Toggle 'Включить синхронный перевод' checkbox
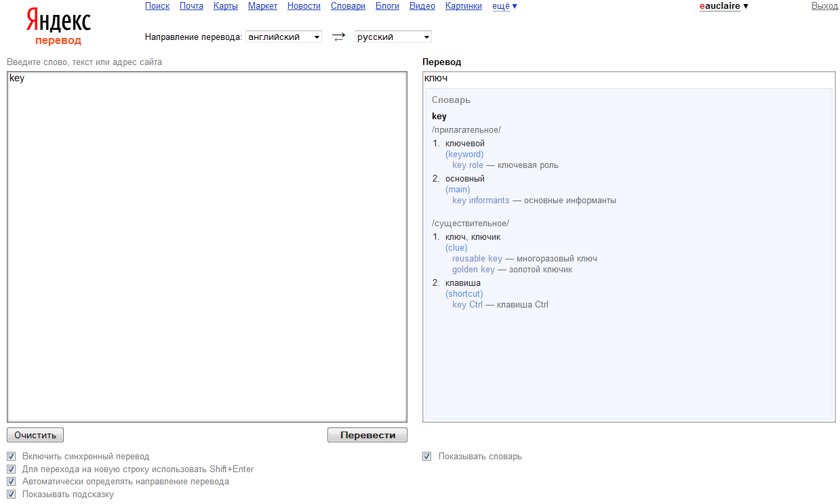The image size is (840, 504). (x=10, y=457)
